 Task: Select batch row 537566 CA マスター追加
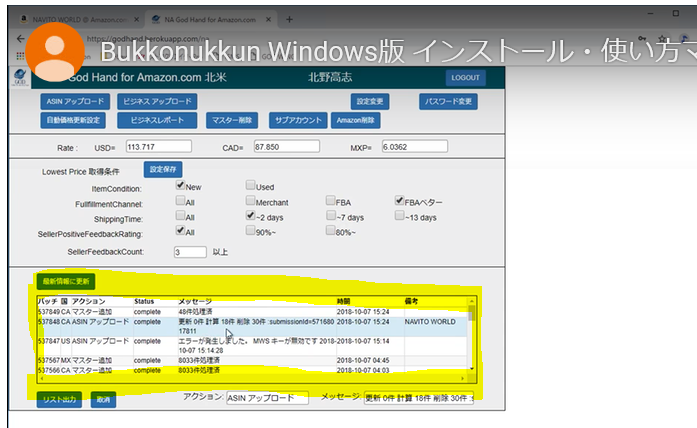click(252, 370)
